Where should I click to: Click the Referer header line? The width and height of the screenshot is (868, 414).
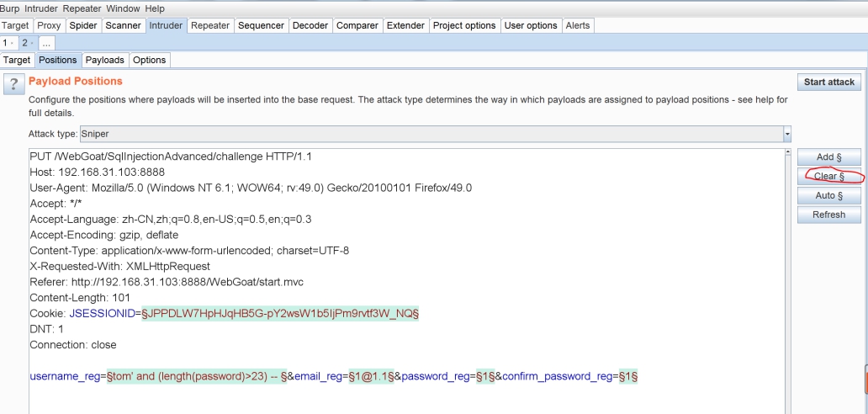(167, 282)
